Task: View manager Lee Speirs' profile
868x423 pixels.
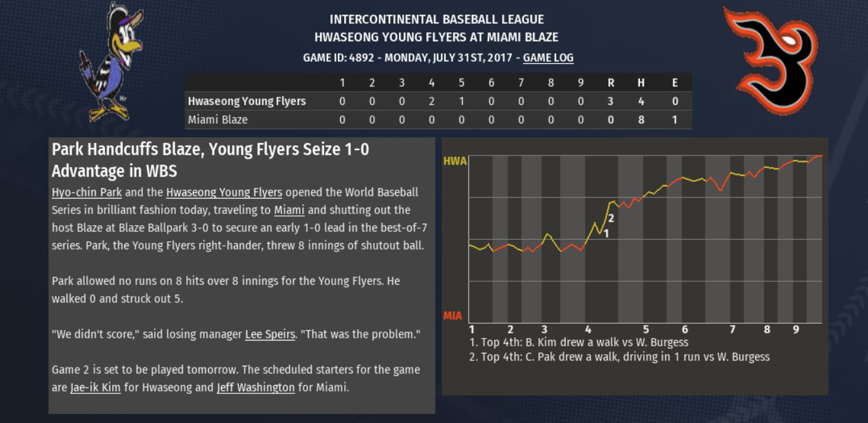Action: point(270,335)
